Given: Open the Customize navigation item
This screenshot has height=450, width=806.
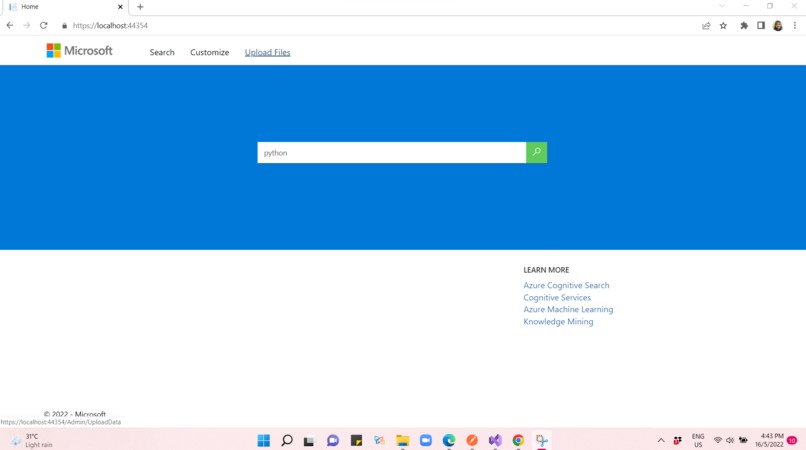Looking at the screenshot, I should point(210,52).
